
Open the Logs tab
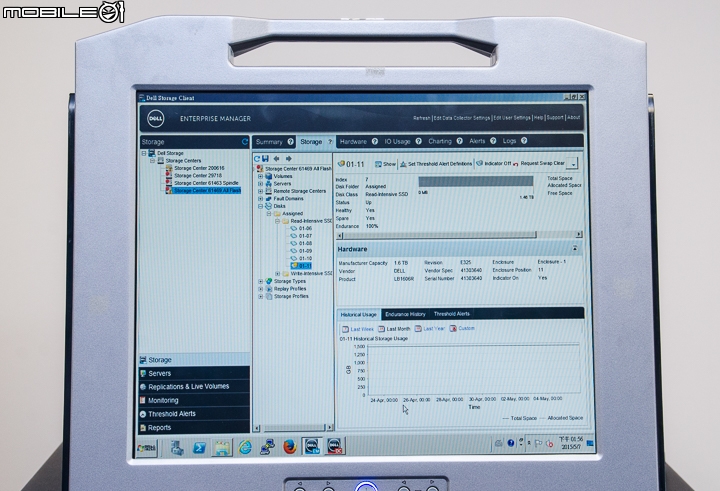coord(509,141)
